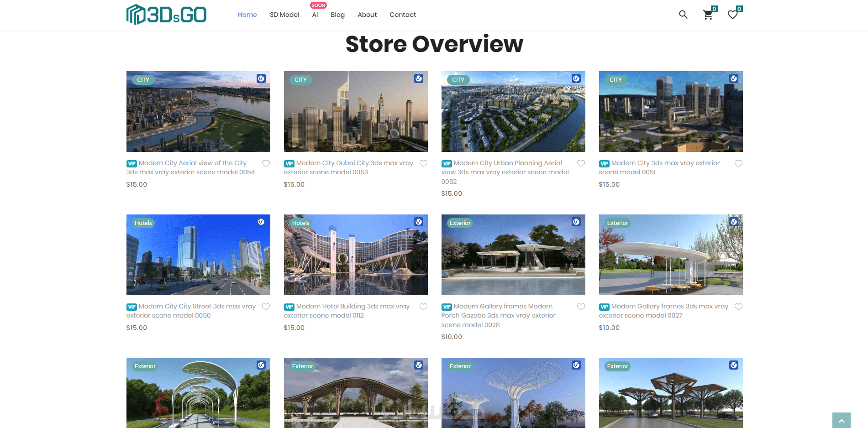Screen dimensions: 868x428
Task: Click V-Ray badge on Urban Planning thumbnail
Action: [x=576, y=78]
